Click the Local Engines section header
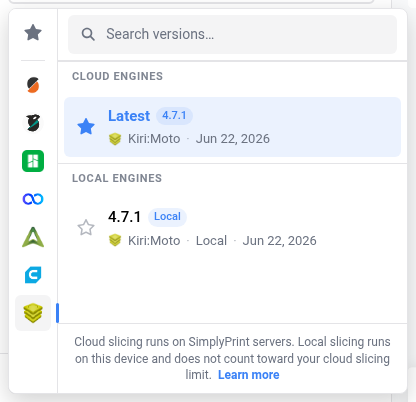 click(x=117, y=178)
